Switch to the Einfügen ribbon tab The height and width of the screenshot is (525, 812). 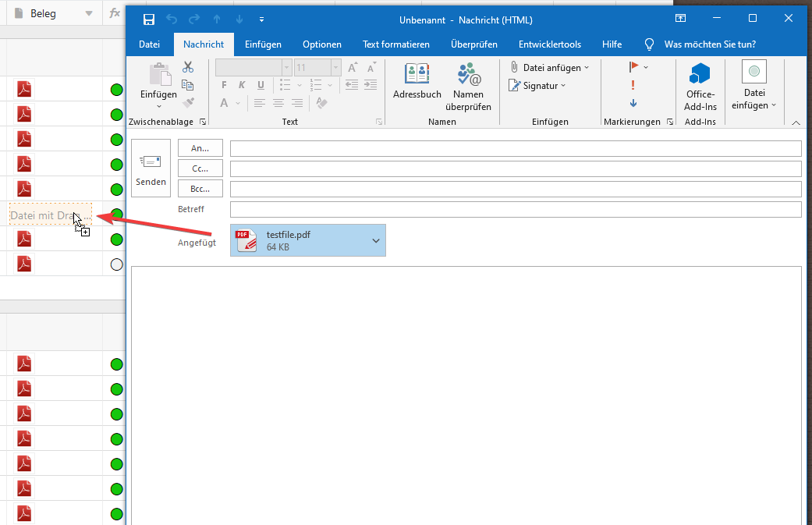[x=263, y=44]
